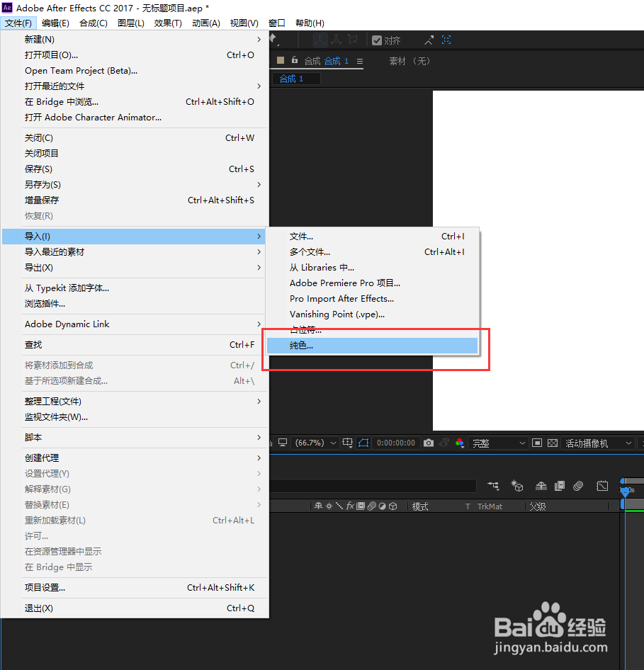The height and width of the screenshot is (670, 644).
Task: Open the 编辑(E) menu
Action: 55,23
